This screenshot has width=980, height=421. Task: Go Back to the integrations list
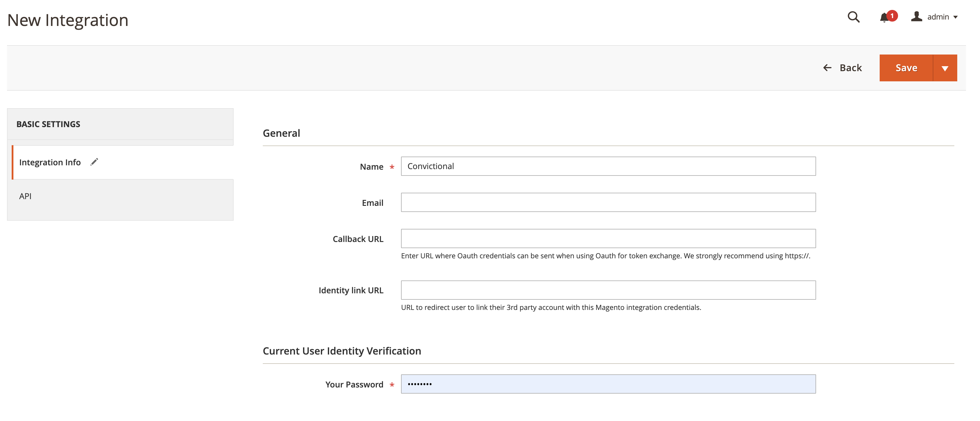(x=851, y=68)
